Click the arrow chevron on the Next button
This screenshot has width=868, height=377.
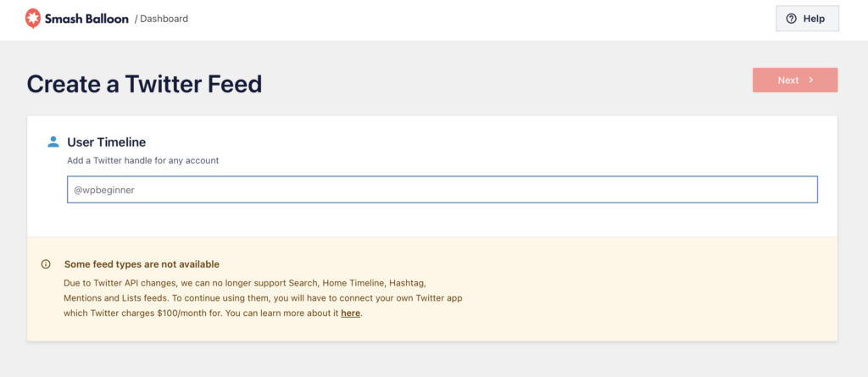point(811,80)
